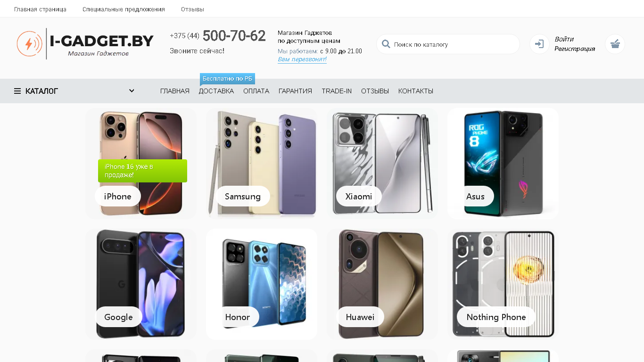644x362 pixels.
Task: Click the I-GADGET.BY logo
Action: [x=85, y=44]
